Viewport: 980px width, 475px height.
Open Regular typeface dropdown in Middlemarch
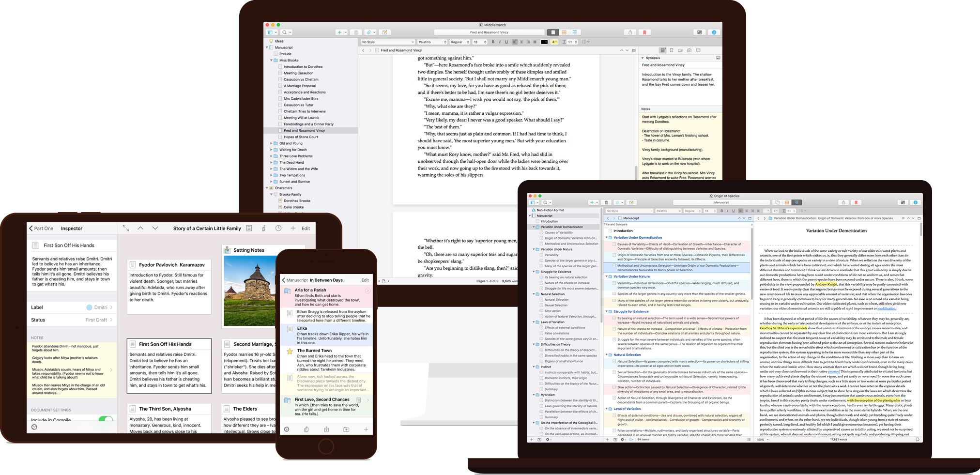(460, 42)
